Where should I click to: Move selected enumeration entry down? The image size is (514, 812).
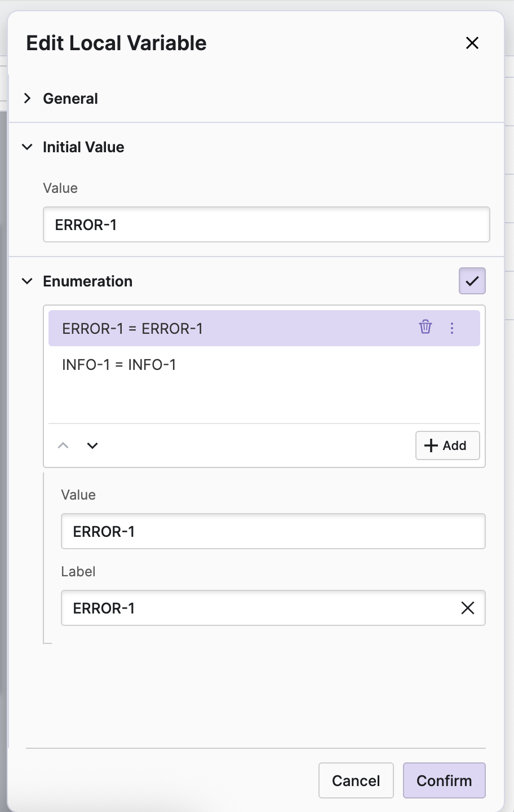click(92, 445)
